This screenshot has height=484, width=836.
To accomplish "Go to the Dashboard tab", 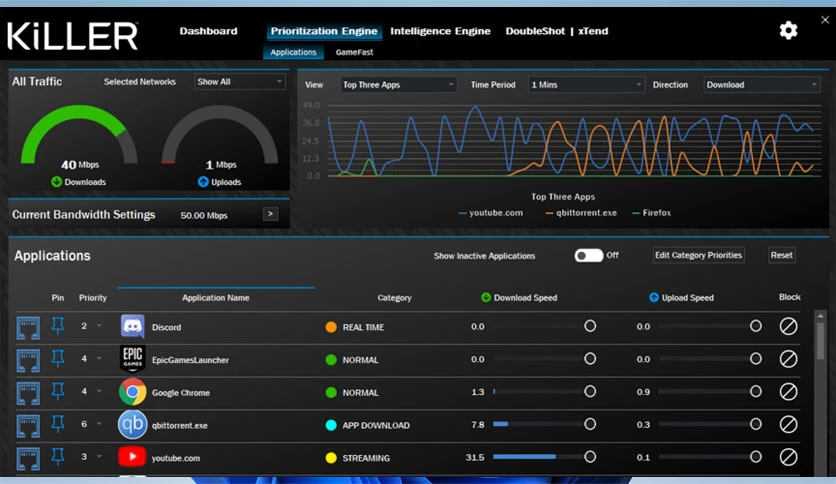I will (208, 31).
